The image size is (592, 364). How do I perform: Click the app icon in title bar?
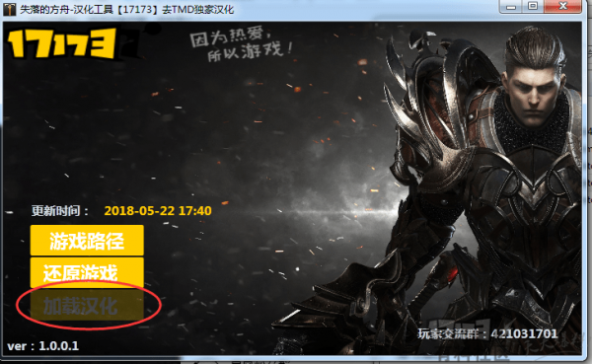click(10, 9)
